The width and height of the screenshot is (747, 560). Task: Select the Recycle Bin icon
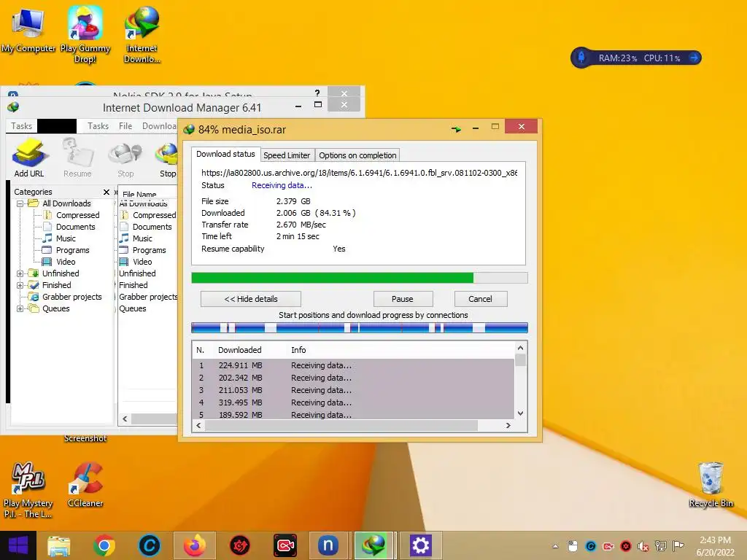[x=711, y=484]
